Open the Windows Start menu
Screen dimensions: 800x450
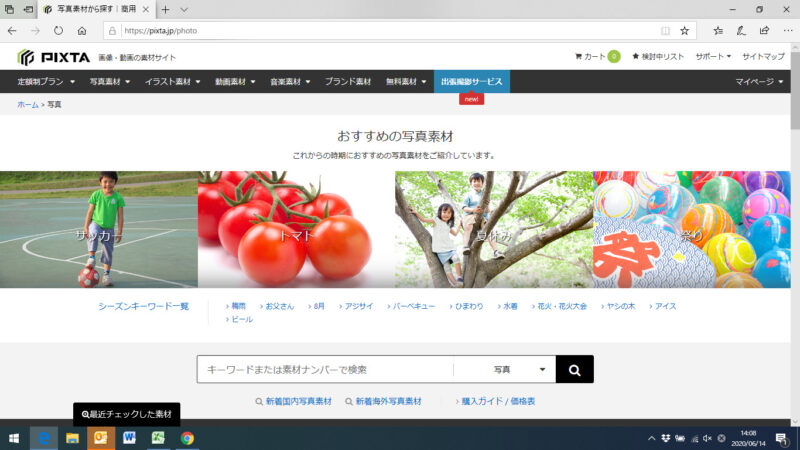pos(14,438)
